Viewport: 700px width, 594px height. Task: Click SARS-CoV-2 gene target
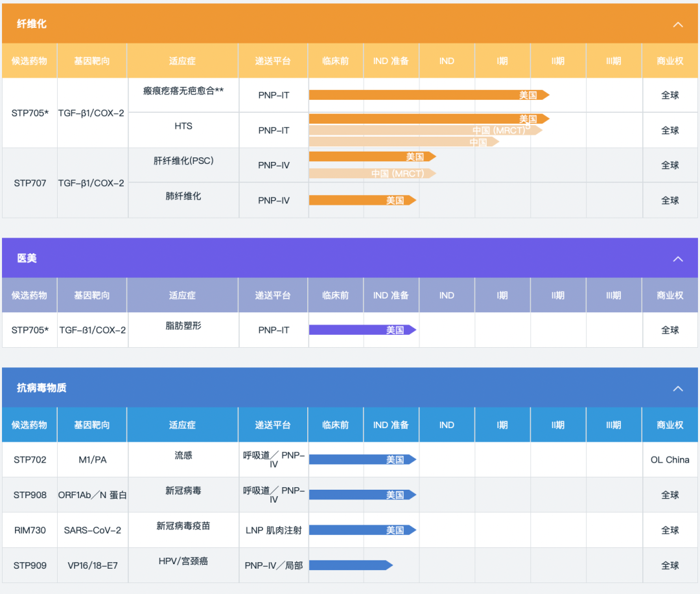coord(93,530)
